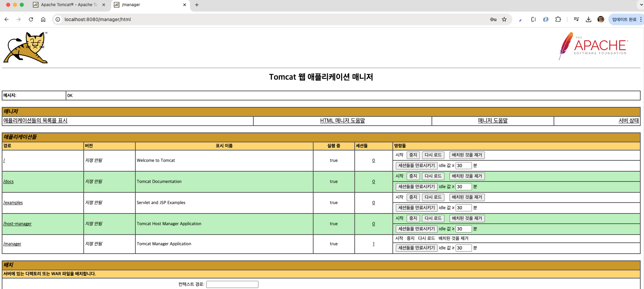The image size is (644, 289).
Task: Click 중지 for Welcome to Tomcat
Action: (x=413, y=155)
